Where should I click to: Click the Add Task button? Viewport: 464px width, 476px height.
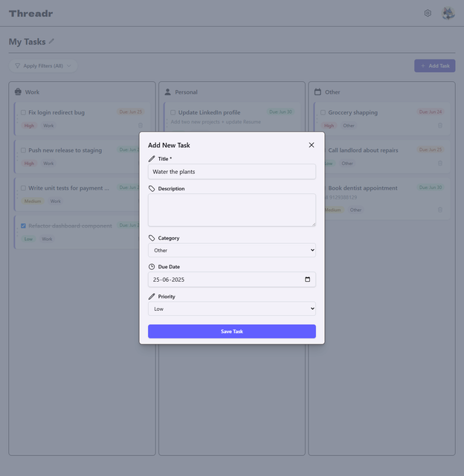tap(434, 66)
